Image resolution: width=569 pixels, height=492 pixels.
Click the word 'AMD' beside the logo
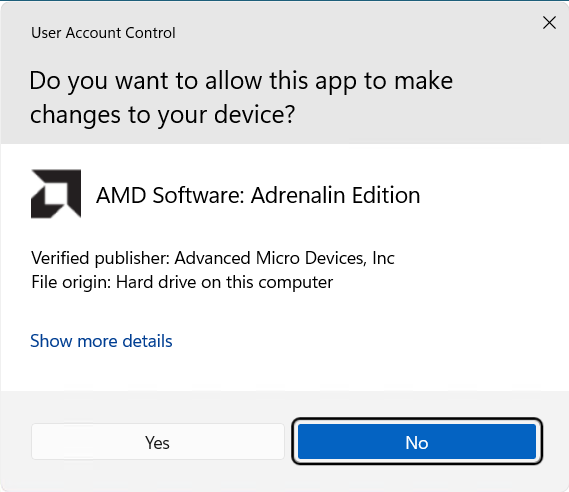(121, 195)
